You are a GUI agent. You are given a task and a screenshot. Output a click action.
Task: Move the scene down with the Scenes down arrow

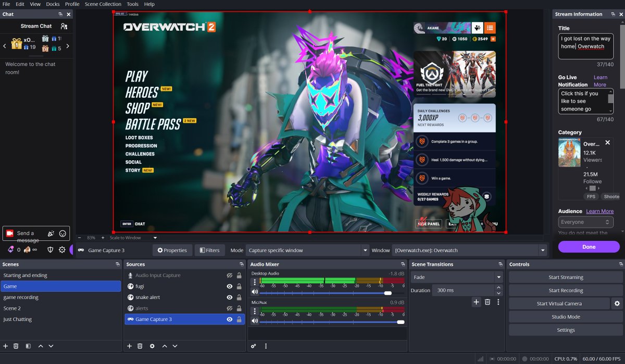(x=51, y=346)
